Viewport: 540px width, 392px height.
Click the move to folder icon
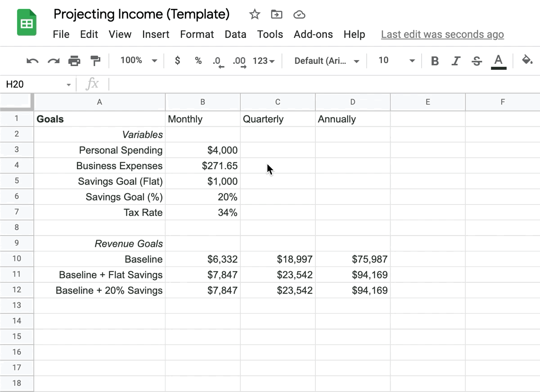pos(276,14)
